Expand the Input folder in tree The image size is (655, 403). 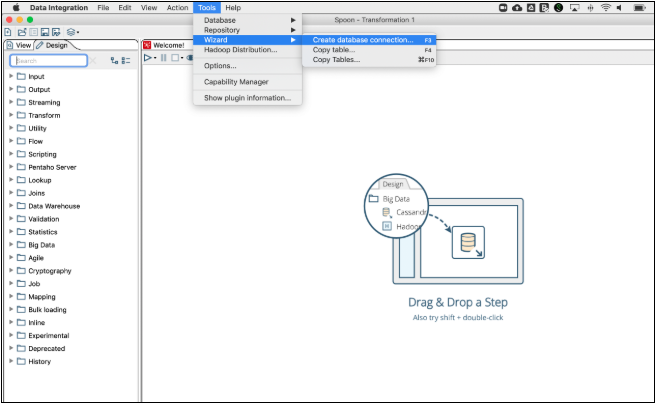[x=11, y=76]
